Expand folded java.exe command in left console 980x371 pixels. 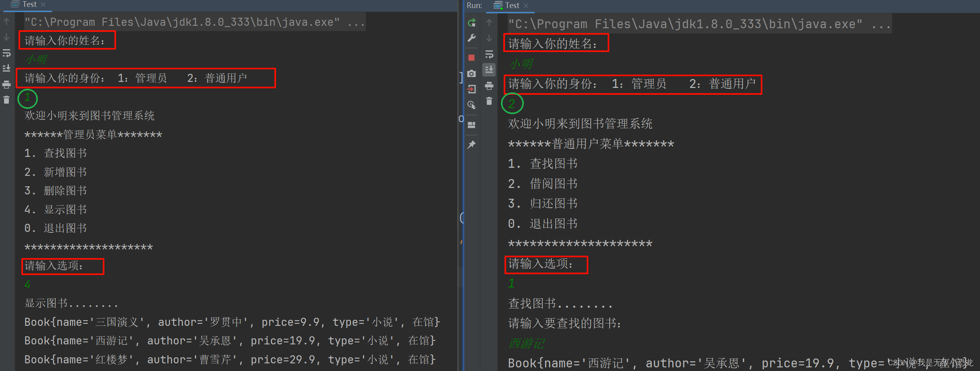pos(356,22)
